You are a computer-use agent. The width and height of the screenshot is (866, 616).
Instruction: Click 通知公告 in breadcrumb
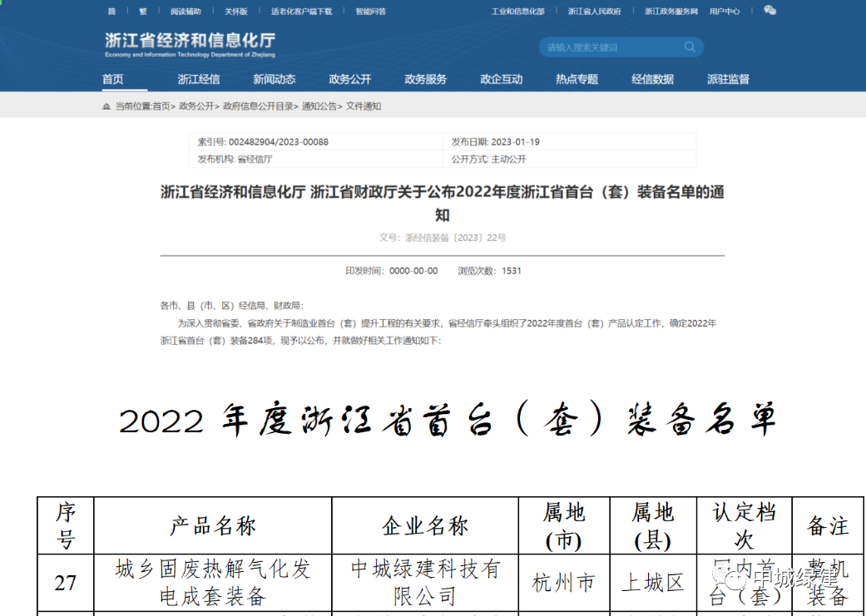pyautogui.click(x=320, y=106)
